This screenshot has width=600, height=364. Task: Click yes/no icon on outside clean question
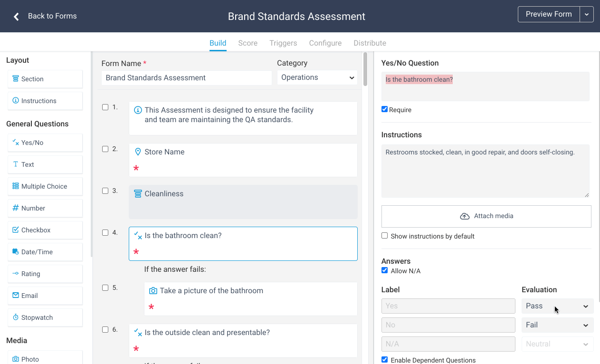138,332
